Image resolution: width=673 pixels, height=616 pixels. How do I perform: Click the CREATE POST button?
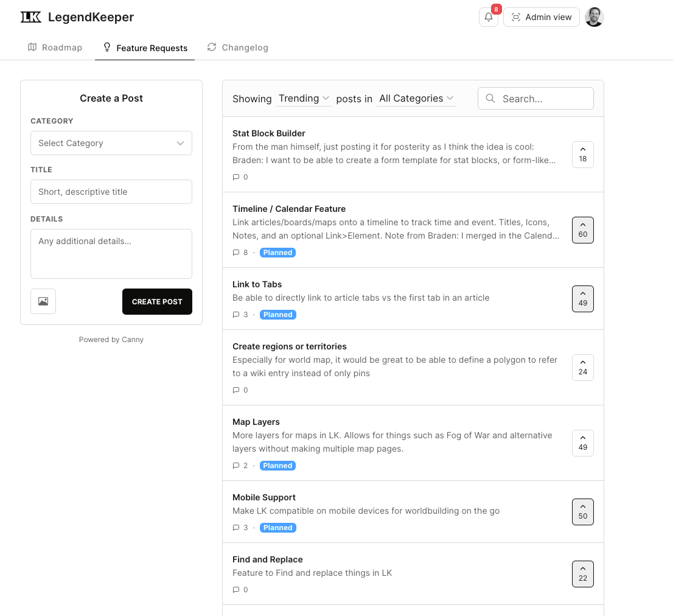click(x=157, y=302)
